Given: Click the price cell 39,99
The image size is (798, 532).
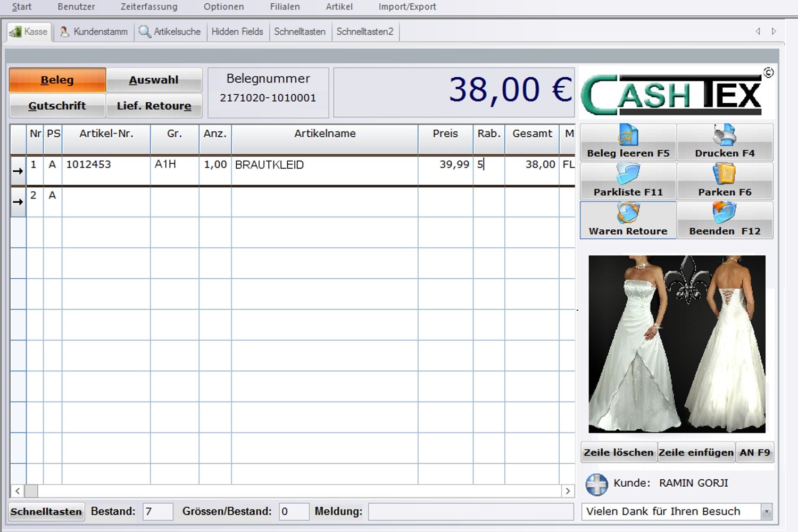Looking at the screenshot, I should (x=445, y=170).
